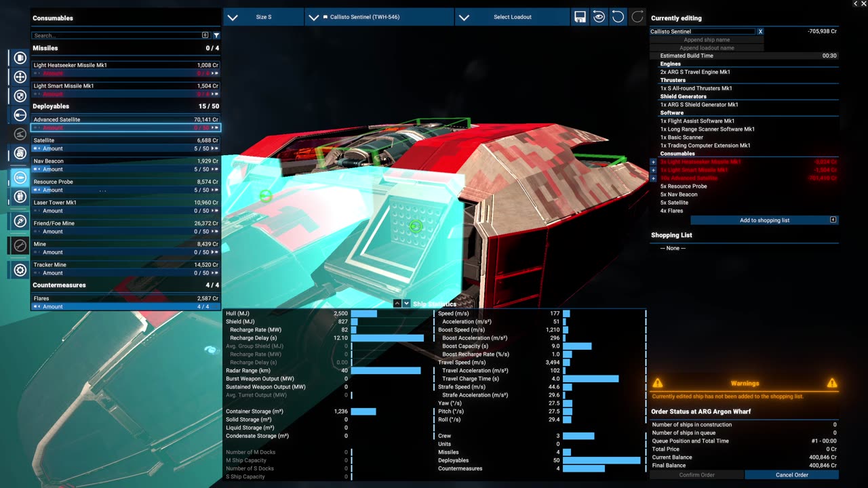Open the Shield Generators category icon
868x488 pixels.
[20, 96]
